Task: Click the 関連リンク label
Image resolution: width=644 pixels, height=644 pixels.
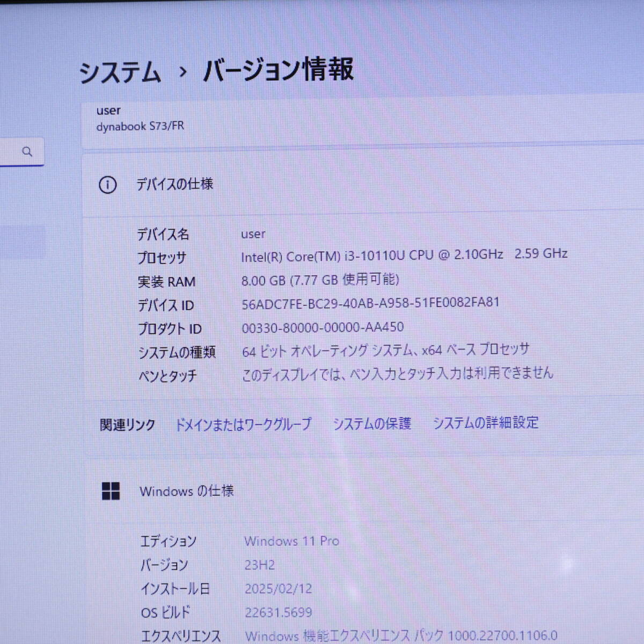Action: 128,425
